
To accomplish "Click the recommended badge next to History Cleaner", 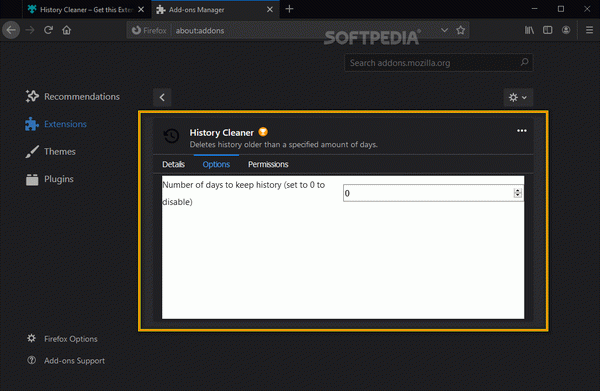I will (263, 132).
